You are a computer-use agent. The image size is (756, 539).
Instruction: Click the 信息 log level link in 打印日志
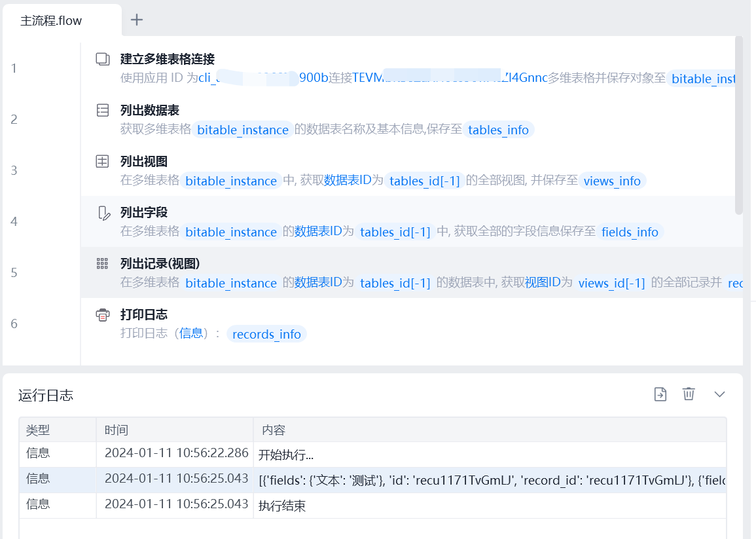(x=191, y=333)
